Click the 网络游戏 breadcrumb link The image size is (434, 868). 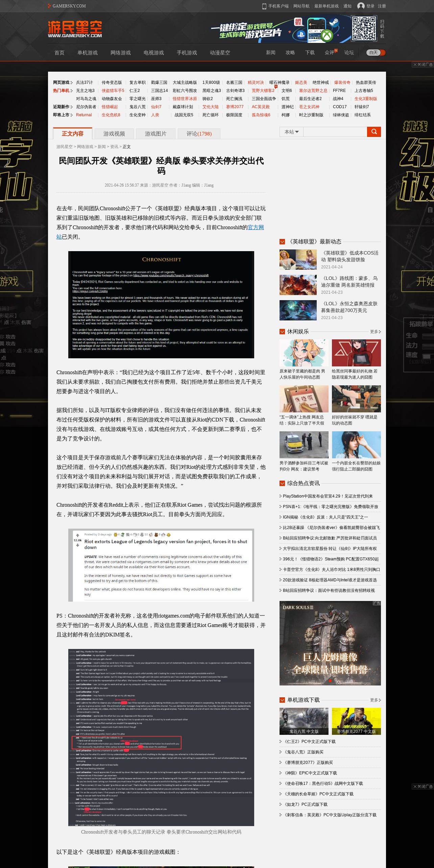pyautogui.click(x=85, y=147)
